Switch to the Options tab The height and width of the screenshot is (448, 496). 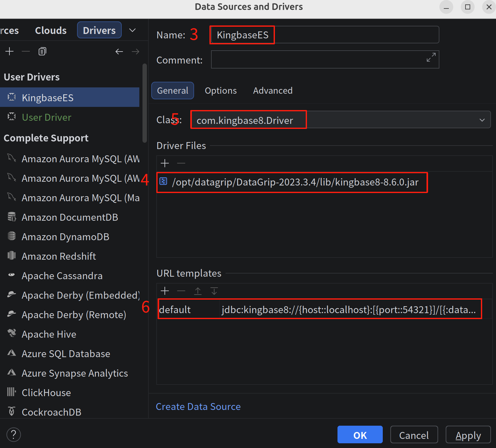pos(220,91)
